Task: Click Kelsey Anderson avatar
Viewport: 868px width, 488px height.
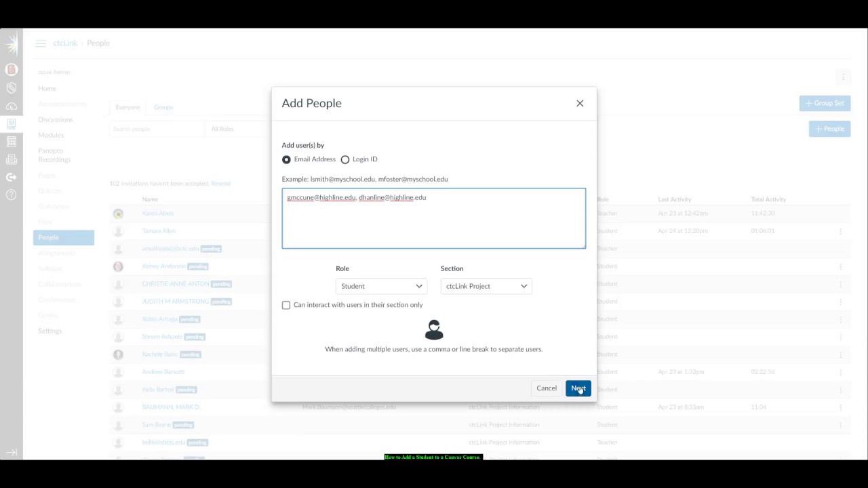Action: pos(118,266)
